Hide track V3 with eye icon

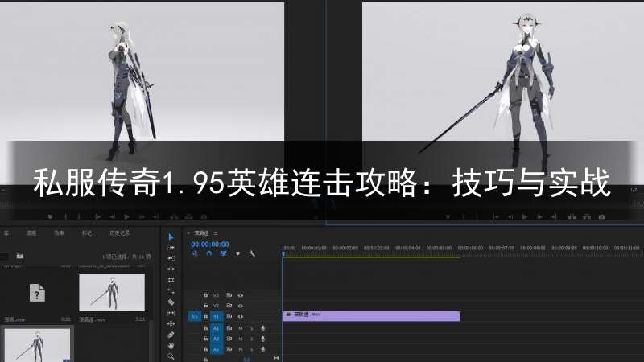[241, 295]
